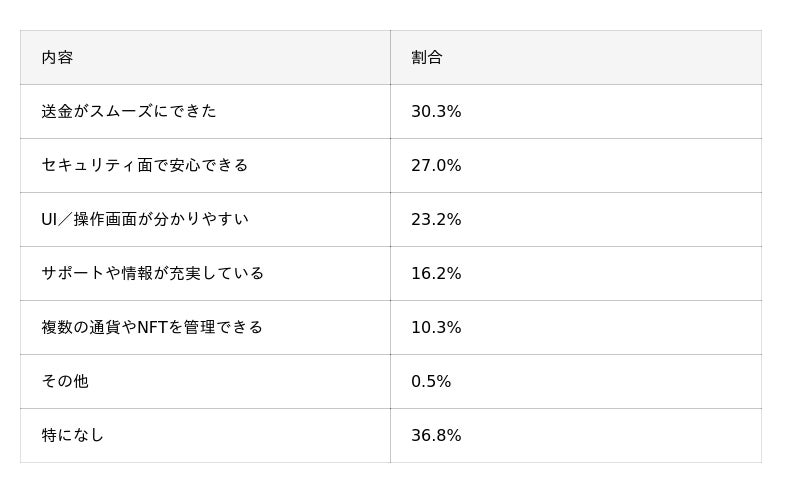Image resolution: width=800 pixels, height=493 pixels.
Task: Click the 27.0% value
Action: (436, 166)
